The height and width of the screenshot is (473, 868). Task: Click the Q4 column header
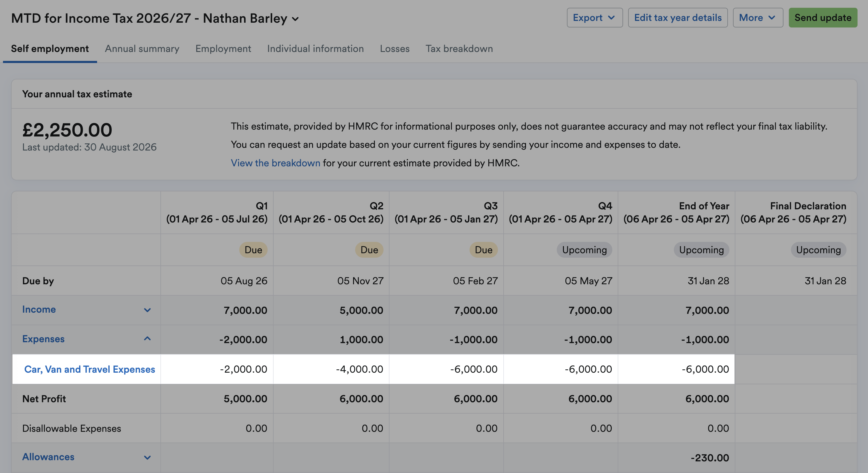(561, 212)
